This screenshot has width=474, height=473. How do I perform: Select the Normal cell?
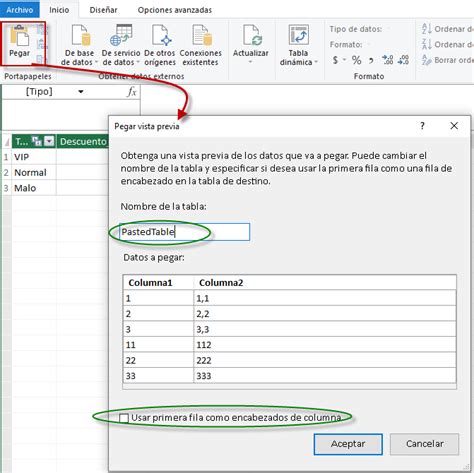(x=34, y=172)
